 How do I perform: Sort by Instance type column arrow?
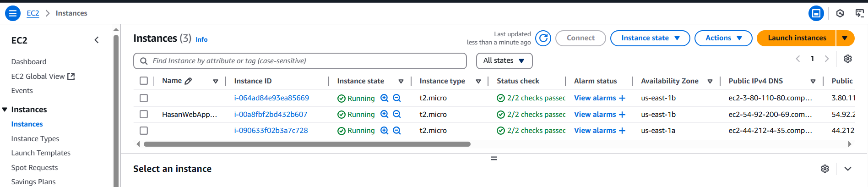(478, 82)
